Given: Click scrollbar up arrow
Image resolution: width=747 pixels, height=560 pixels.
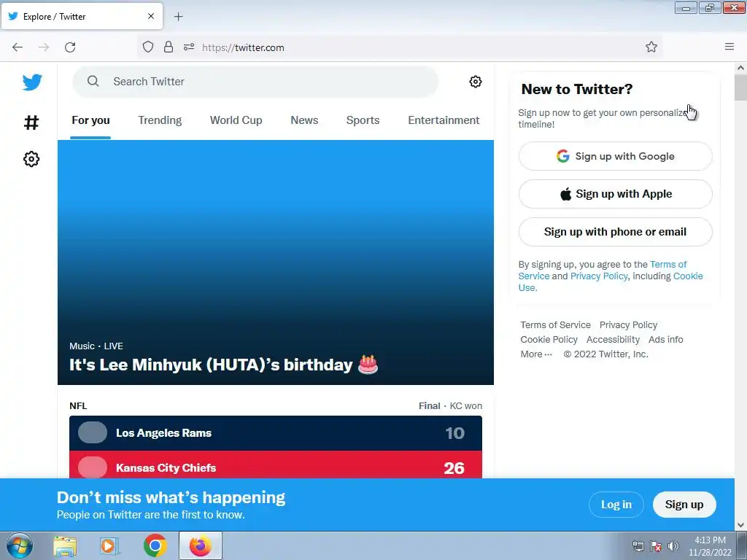Looking at the screenshot, I should (740, 68).
